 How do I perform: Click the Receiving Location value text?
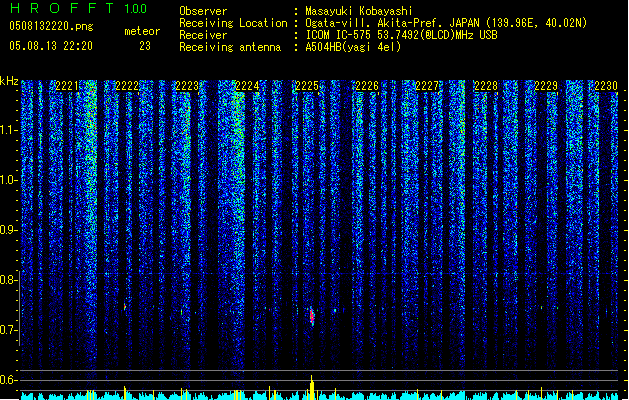pyautogui.click(x=446, y=23)
